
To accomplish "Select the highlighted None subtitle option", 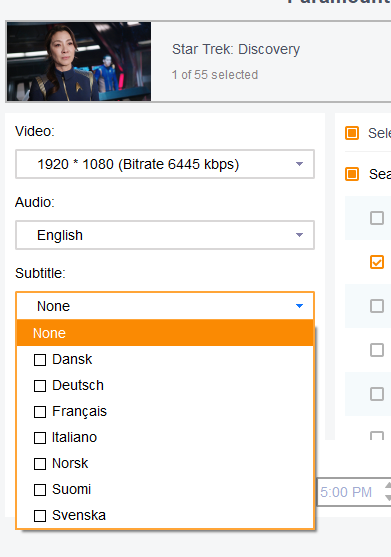I will pyautogui.click(x=165, y=333).
